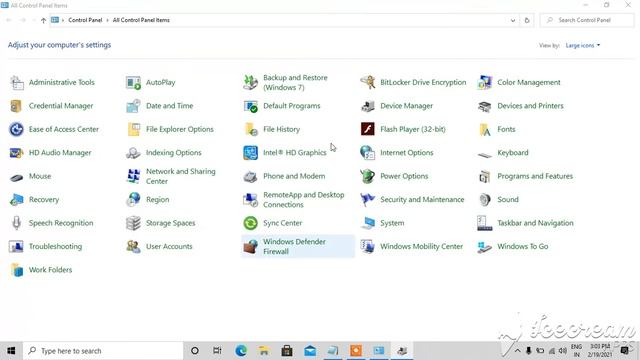Viewport: 640px width, 360px height.
Task: Click the Recovery label
Action: pyautogui.click(x=44, y=200)
